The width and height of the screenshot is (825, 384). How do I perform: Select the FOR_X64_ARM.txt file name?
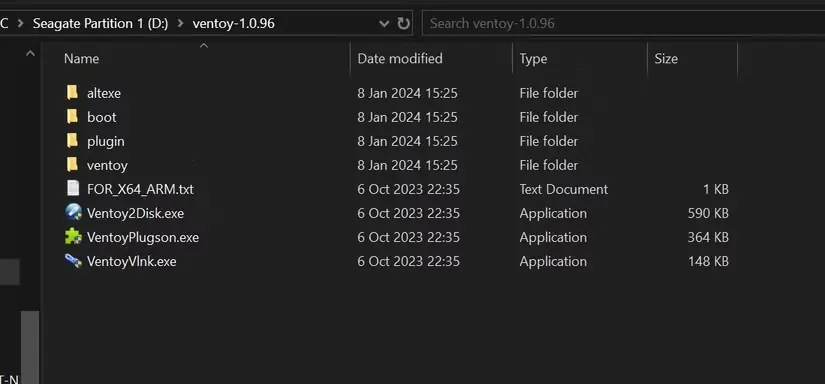(140, 189)
